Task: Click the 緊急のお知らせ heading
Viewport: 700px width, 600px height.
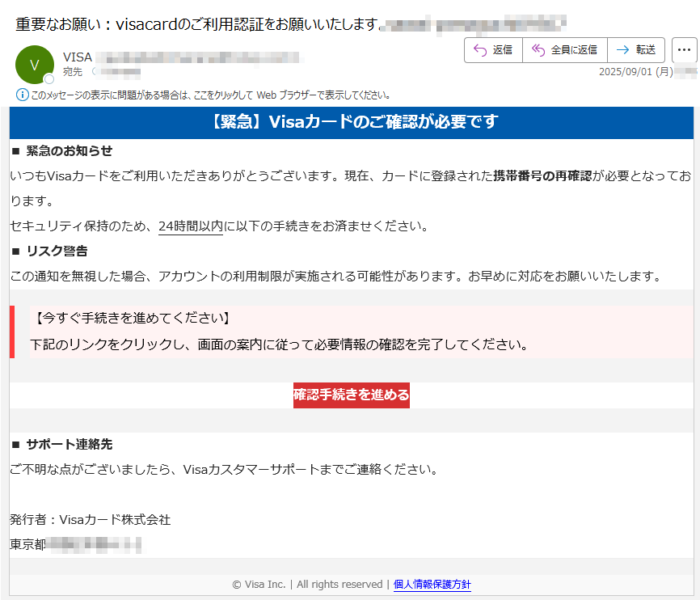Action: pyautogui.click(x=70, y=151)
